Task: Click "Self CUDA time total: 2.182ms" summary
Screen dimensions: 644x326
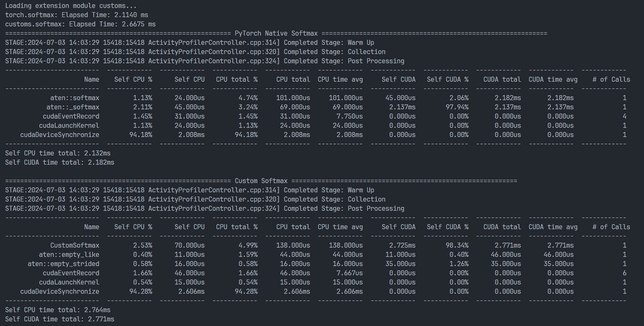Action: (x=59, y=162)
